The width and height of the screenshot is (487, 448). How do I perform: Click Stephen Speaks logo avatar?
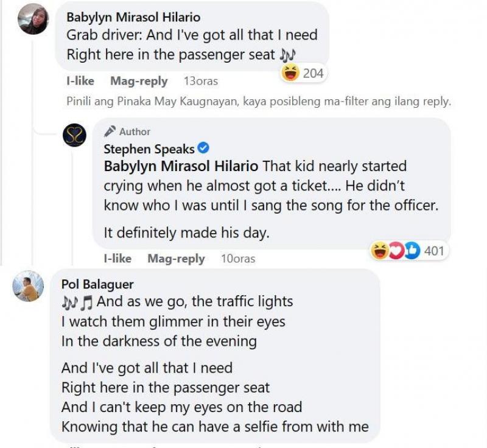pyautogui.click(x=79, y=133)
